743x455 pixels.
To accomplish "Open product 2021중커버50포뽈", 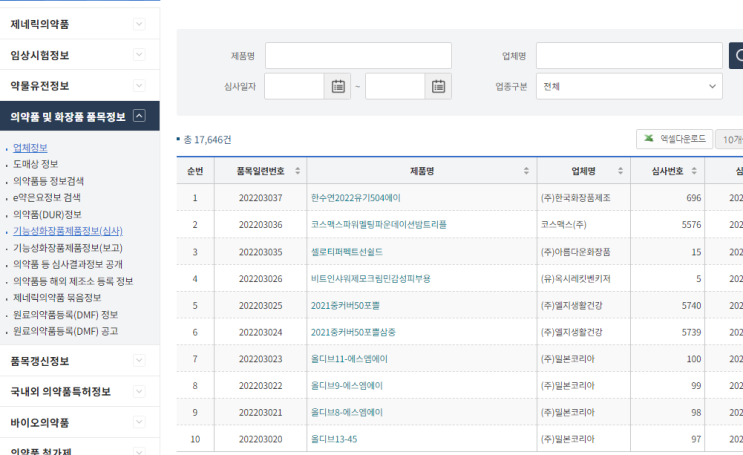I will pos(345,306).
